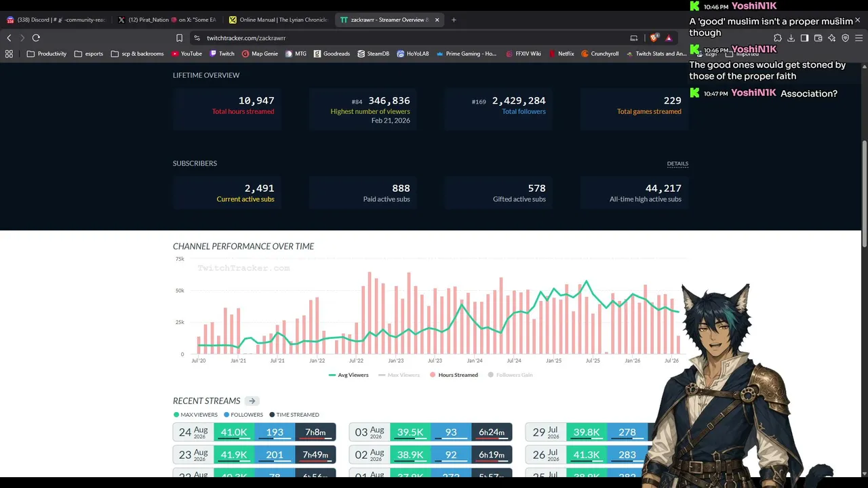Toggle Followers Gain series in chart legend
Viewport: 868px width, 488px height.
coord(511,375)
